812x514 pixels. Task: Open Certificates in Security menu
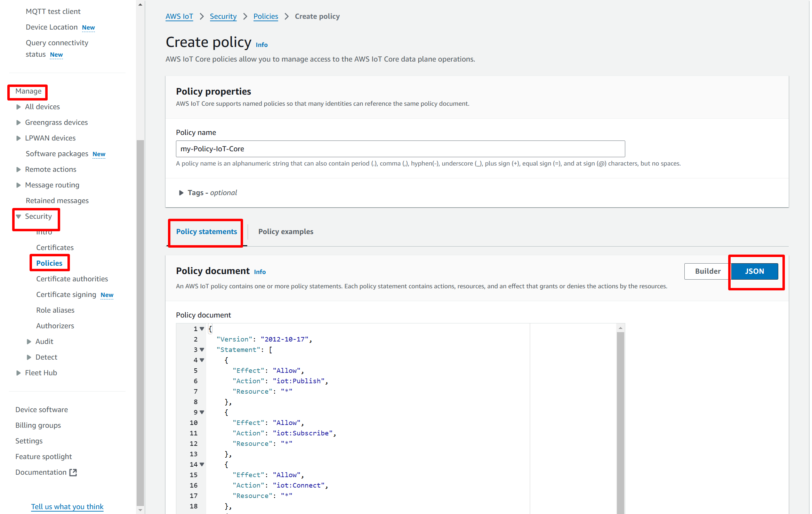[x=55, y=248]
